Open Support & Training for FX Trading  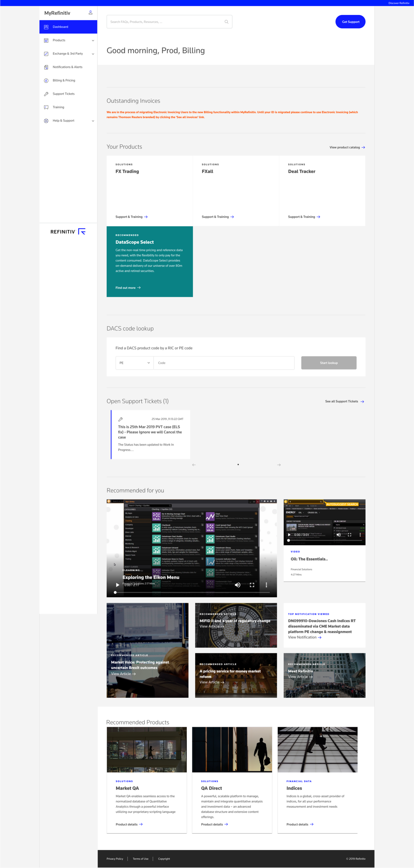(131, 217)
